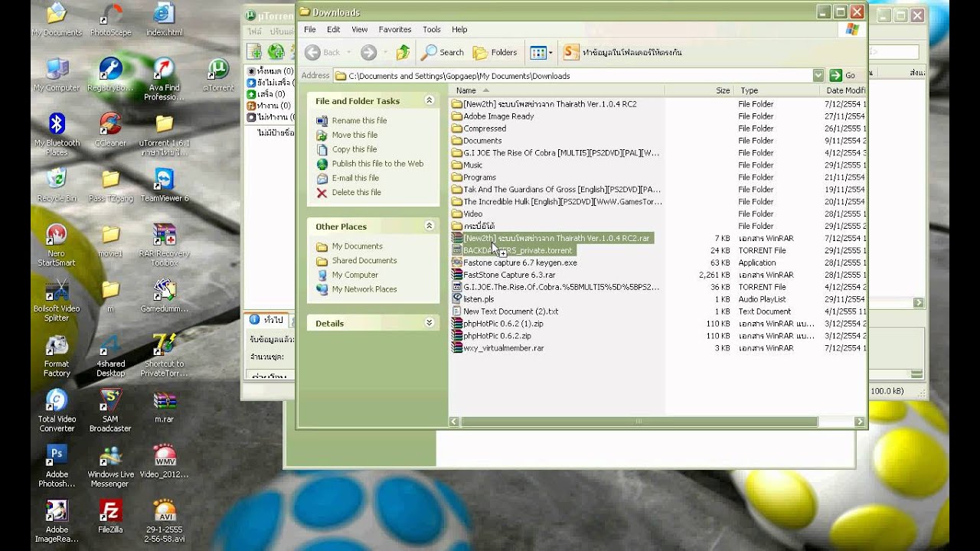Viewport: 980px width, 551px height.
Task: Open the Tools menu
Action: click(x=431, y=29)
